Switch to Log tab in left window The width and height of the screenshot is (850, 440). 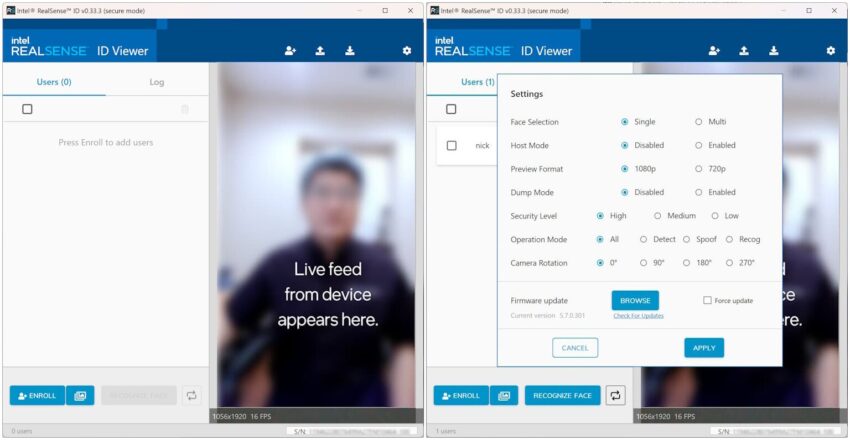coord(157,82)
